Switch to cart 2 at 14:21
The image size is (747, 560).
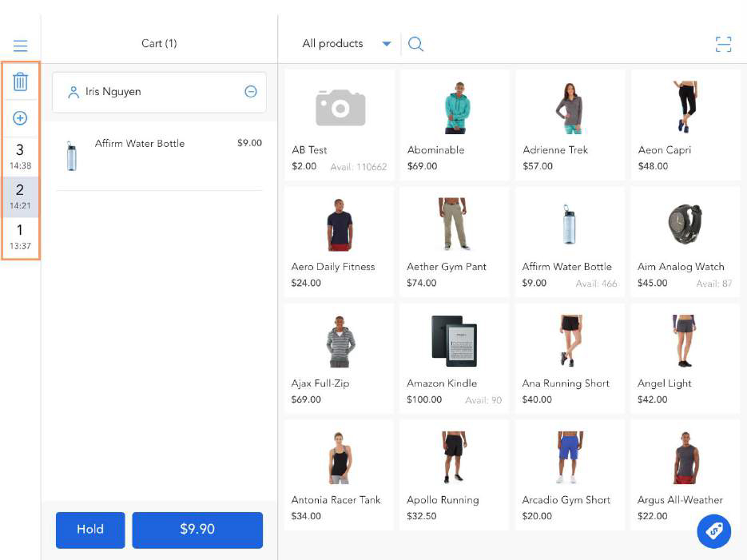[20, 197]
